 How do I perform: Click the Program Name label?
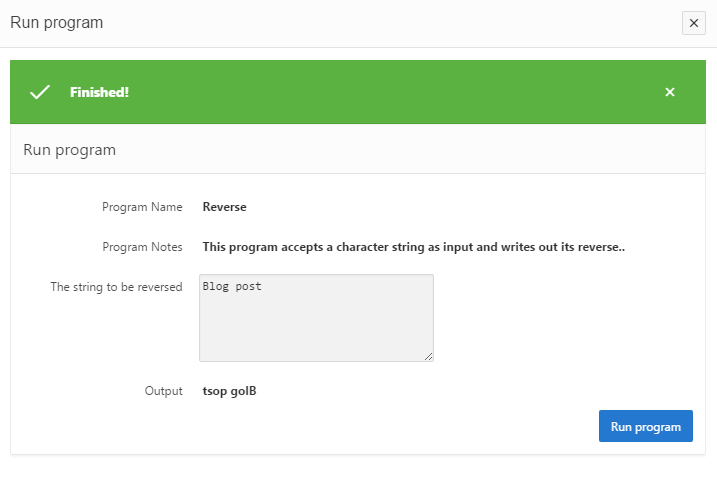click(x=142, y=207)
